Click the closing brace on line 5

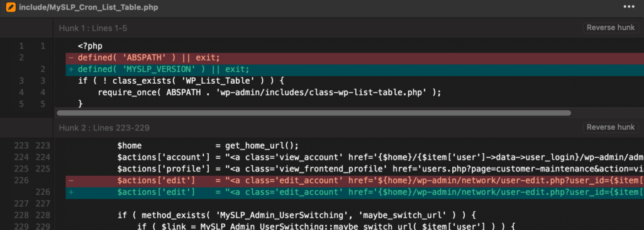tap(80, 104)
